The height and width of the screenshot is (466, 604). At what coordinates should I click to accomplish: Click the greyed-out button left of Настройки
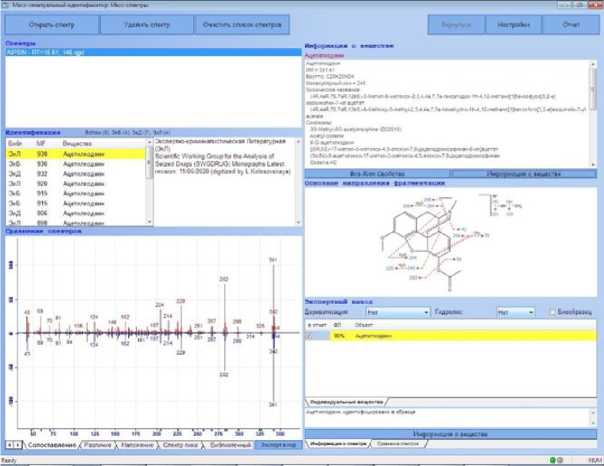click(456, 25)
